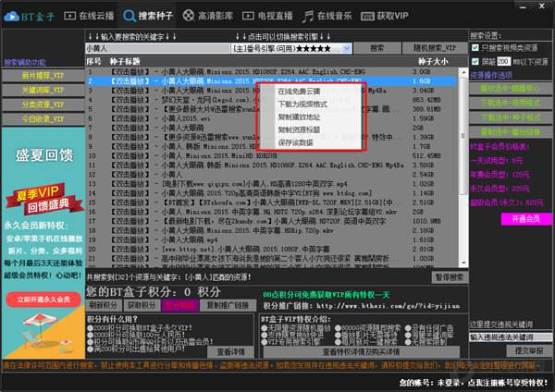This screenshot has width=555, height=392.
Task: Select result row 6 小黄人2015.avi
Action: pyautogui.click(x=272, y=118)
